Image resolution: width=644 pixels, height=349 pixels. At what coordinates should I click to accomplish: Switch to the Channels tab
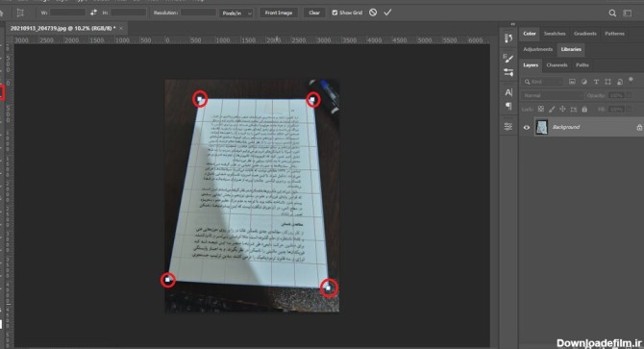coord(557,64)
